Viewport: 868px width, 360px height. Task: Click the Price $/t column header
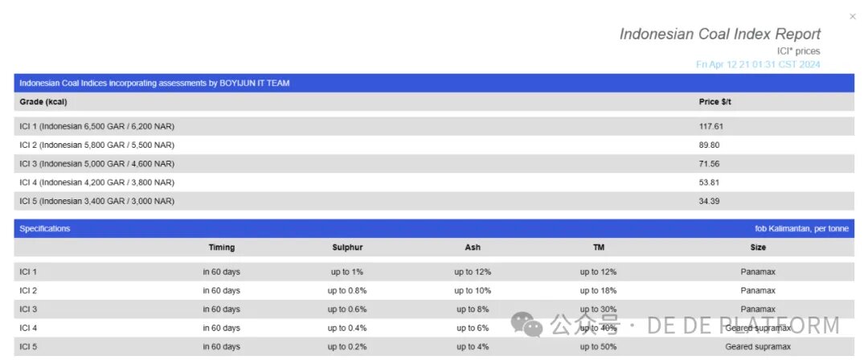pyautogui.click(x=715, y=102)
